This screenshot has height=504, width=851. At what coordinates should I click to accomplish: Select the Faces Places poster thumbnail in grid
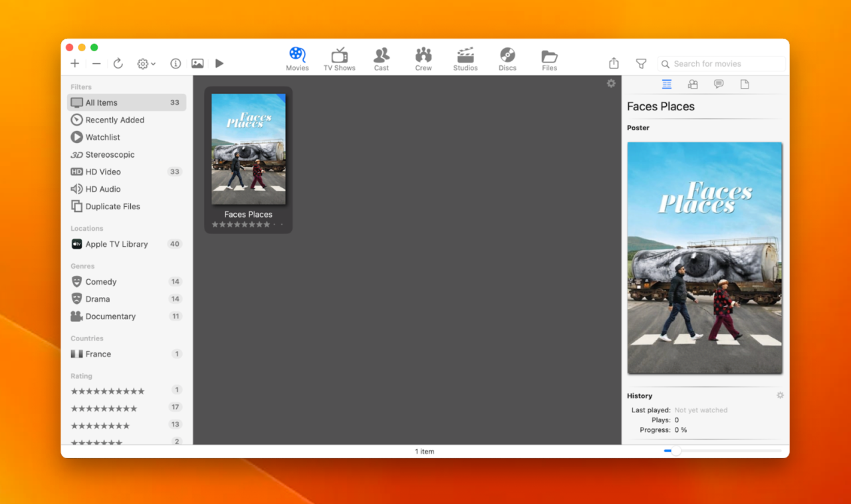pos(249,149)
